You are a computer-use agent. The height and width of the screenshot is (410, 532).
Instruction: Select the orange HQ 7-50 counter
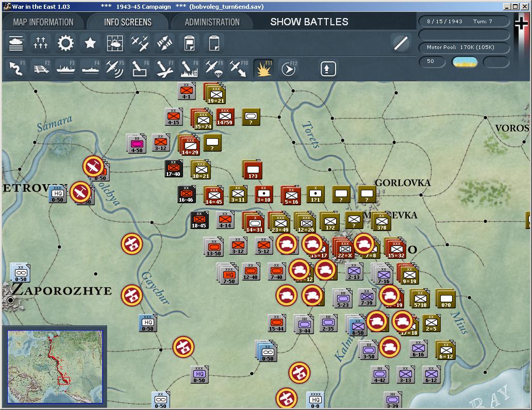(x=229, y=274)
